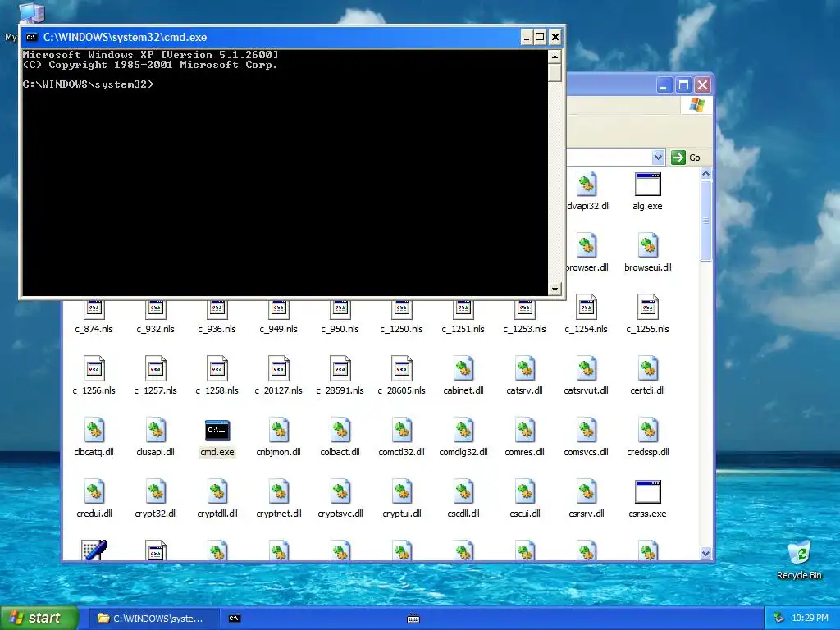840x630 pixels.
Task: Click the Explorer scrollbar up arrow
Action: coord(705,174)
